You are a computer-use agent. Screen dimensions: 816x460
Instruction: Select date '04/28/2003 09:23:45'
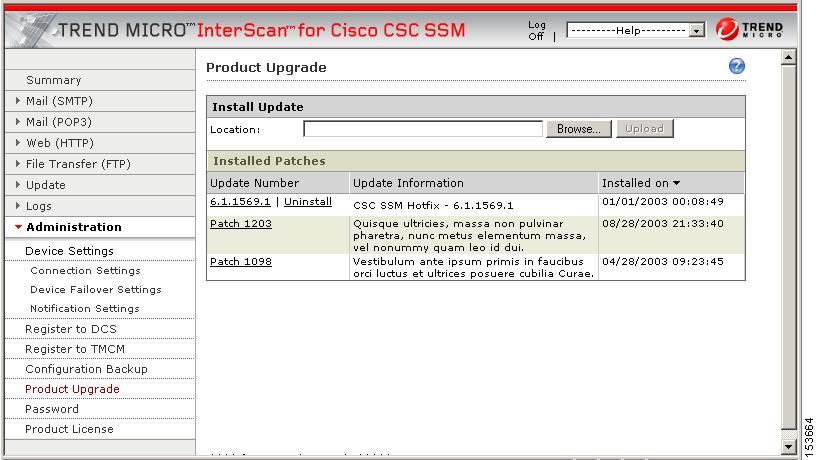[662, 262]
